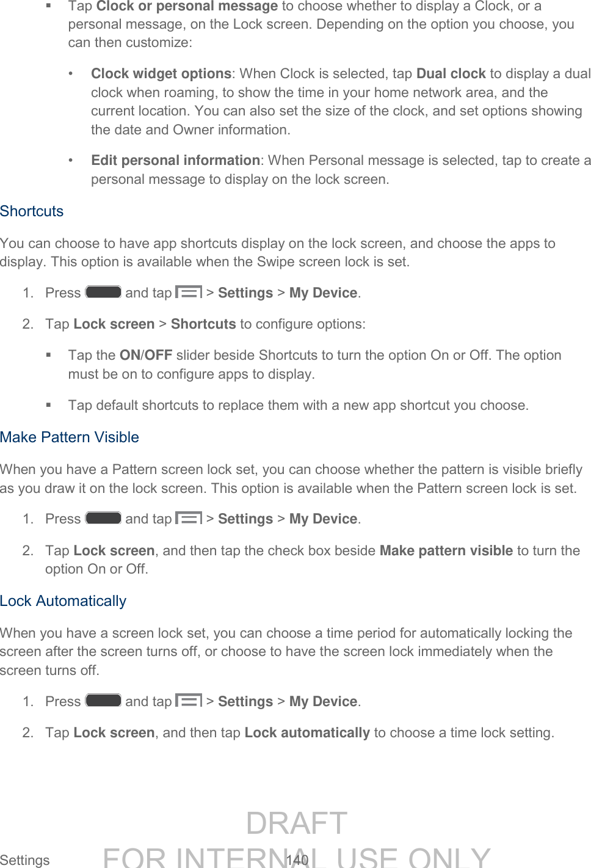Select the Lock Automatically heading

[63, 601]
